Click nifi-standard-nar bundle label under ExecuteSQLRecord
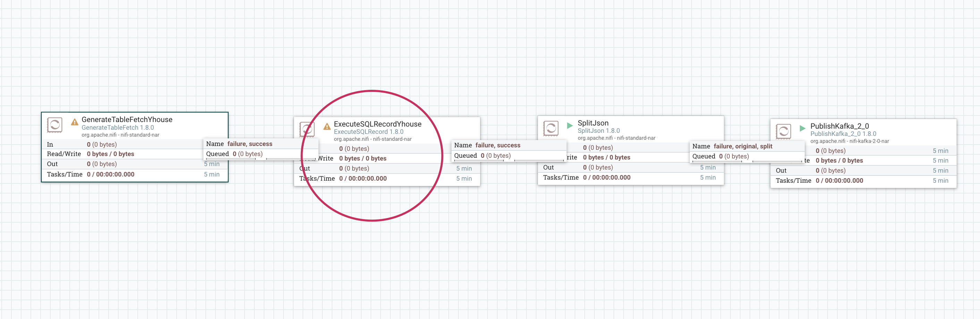 373,139
